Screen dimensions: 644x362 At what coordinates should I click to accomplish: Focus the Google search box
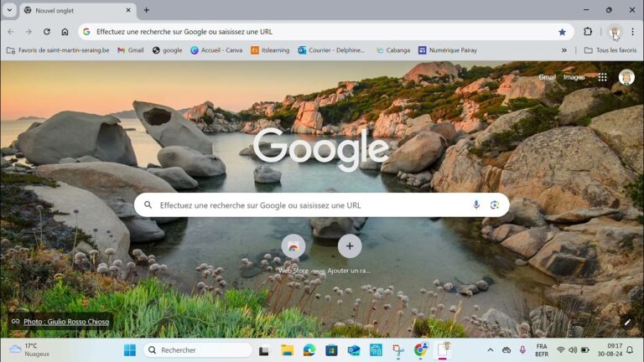[322, 204]
